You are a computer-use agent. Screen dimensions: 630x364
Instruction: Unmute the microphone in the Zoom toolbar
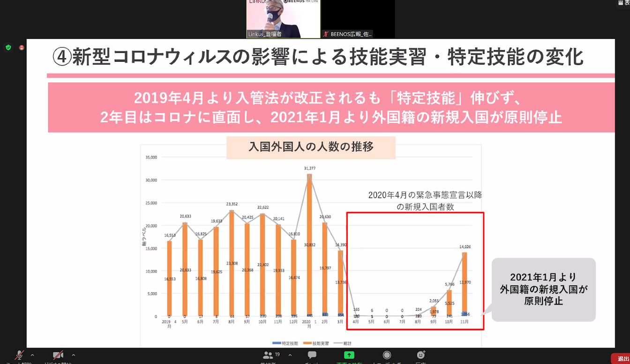click(x=19, y=356)
